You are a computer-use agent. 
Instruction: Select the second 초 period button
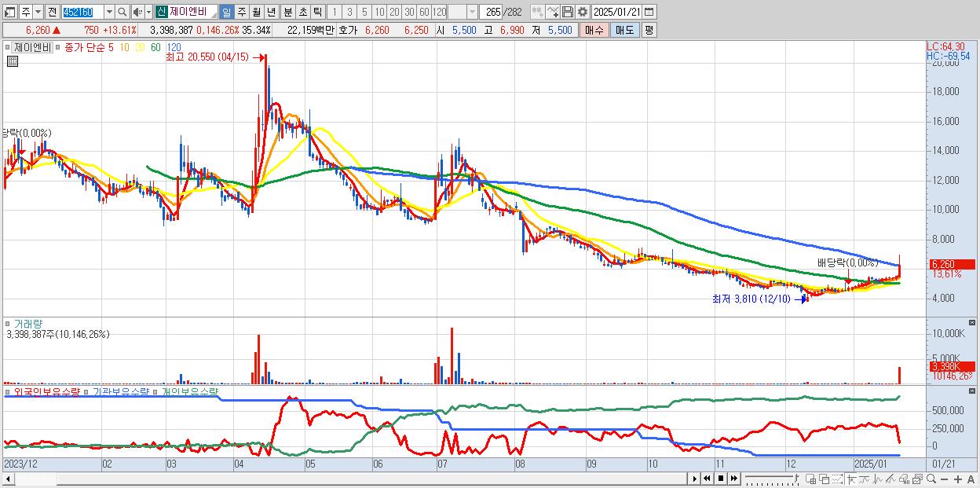(303, 12)
